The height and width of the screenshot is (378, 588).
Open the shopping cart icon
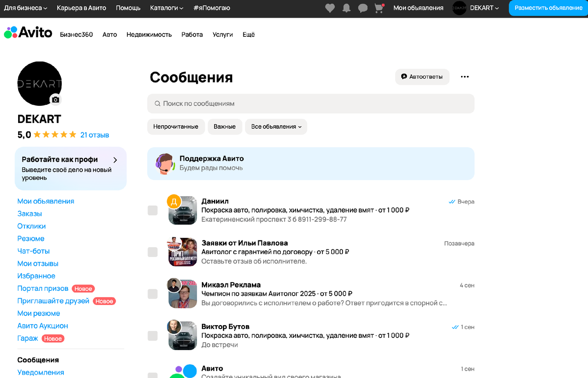pyautogui.click(x=378, y=8)
